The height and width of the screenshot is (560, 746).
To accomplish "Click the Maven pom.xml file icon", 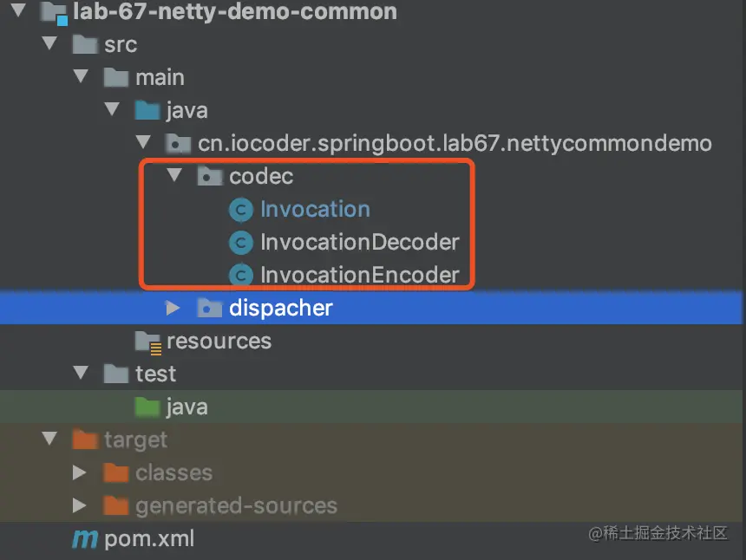I will tap(85, 539).
